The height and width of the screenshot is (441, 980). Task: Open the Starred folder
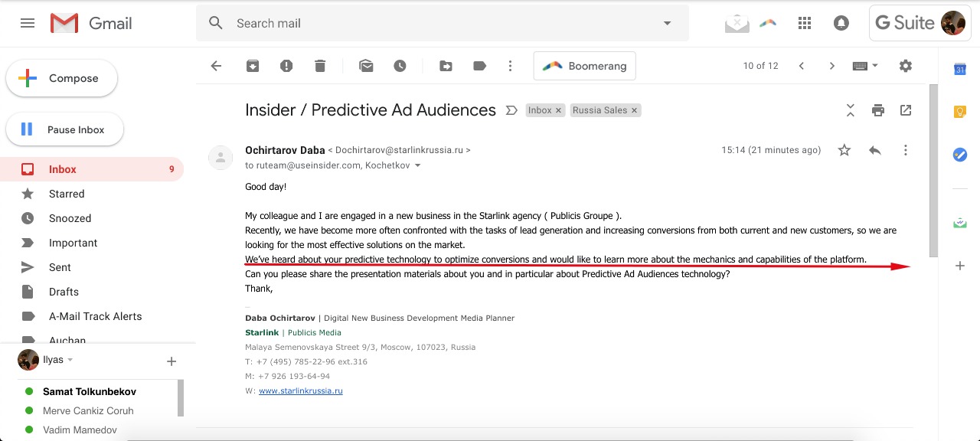coord(67,194)
